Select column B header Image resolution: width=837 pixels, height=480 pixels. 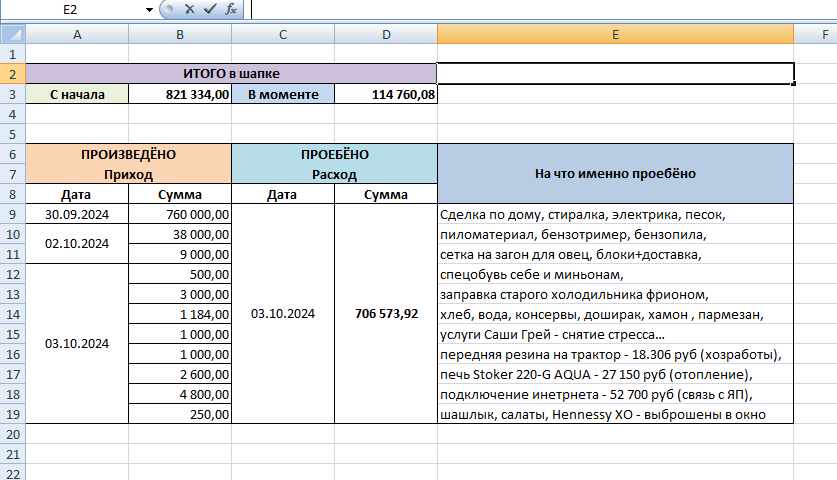tap(180, 35)
